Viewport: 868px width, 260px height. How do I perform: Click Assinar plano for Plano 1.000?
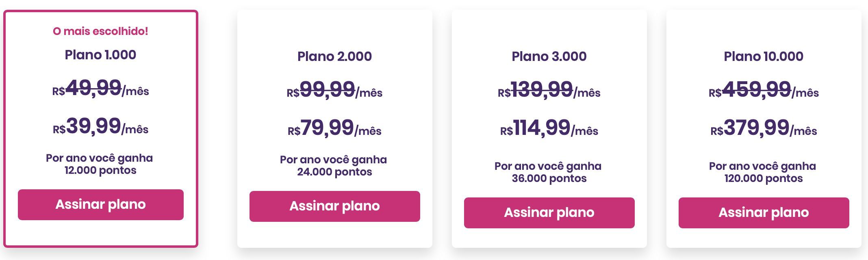tap(100, 205)
